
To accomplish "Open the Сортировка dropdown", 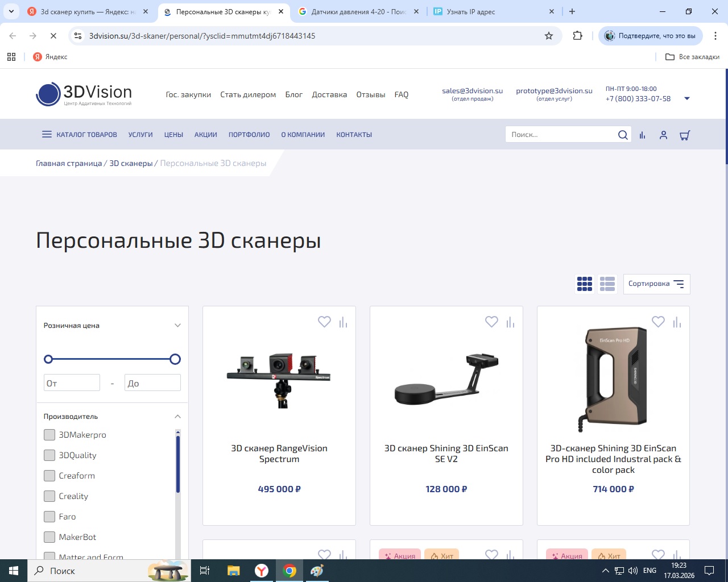I will (656, 284).
